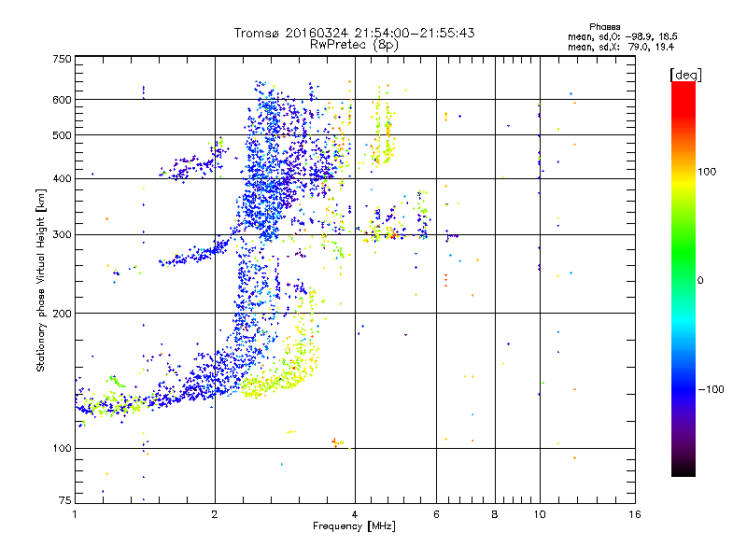Click the y-axis tick label '400'
This screenshot has width=747, height=560.
63,178
